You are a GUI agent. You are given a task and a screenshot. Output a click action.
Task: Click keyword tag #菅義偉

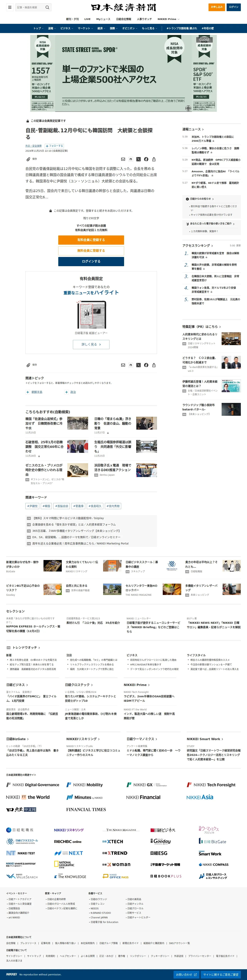tap(78, 506)
